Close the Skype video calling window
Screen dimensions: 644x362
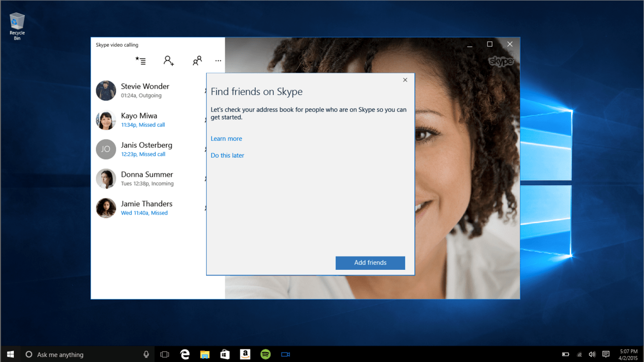(x=509, y=44)
